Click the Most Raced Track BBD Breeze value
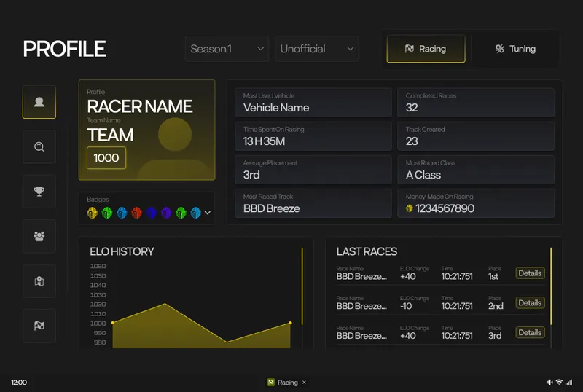 tap(271, 208)
